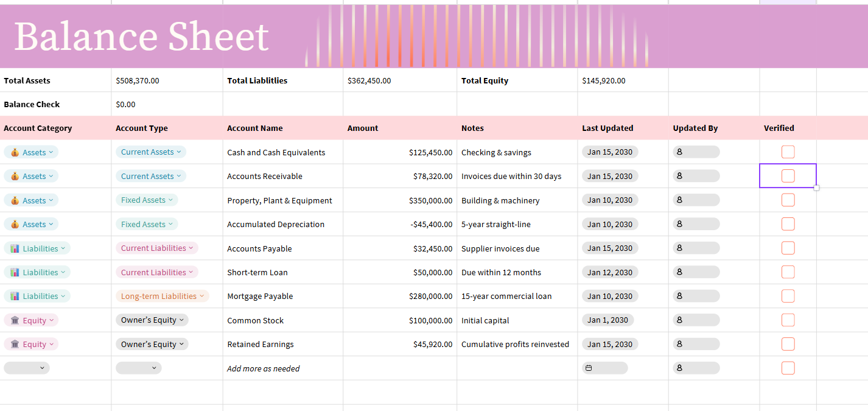Click the bar chart icon on Accounts Payable's Liabilities chip

pos(14,248)
